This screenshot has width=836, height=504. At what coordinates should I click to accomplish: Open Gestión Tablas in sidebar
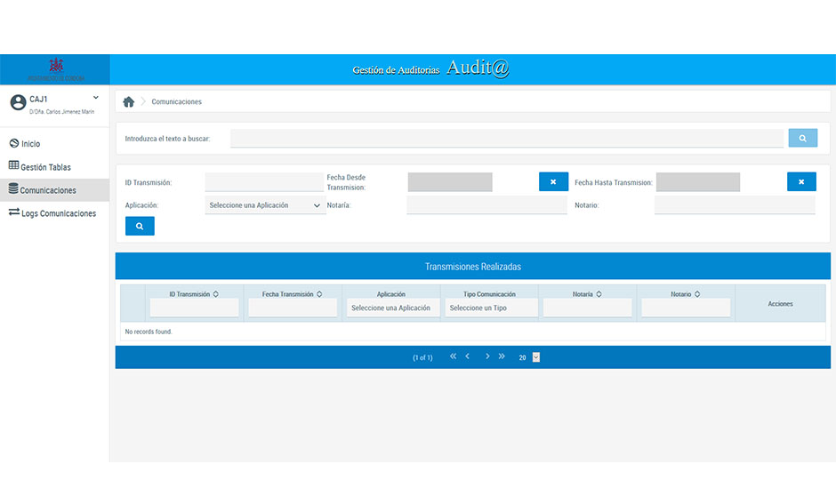click(x=45, y=167)
